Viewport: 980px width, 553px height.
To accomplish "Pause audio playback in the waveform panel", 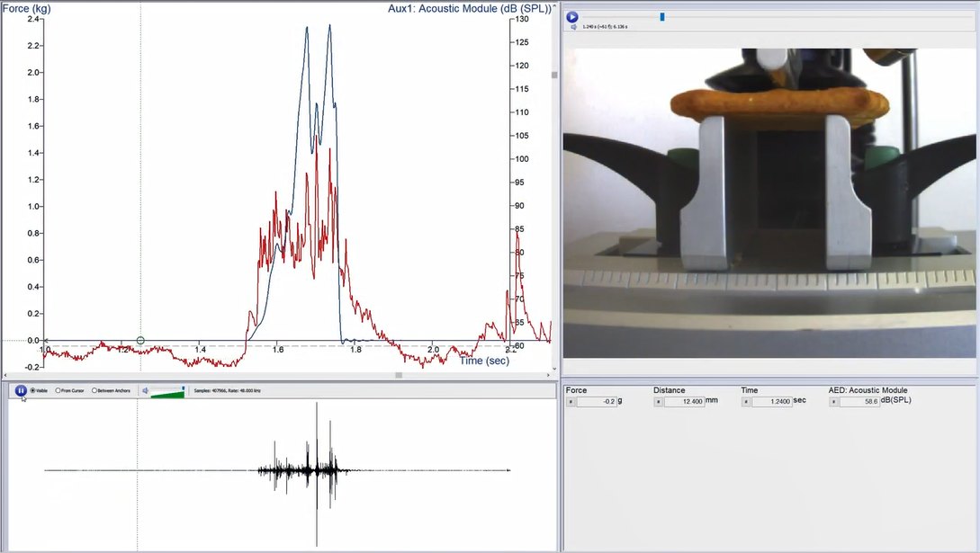I will 21,390.
